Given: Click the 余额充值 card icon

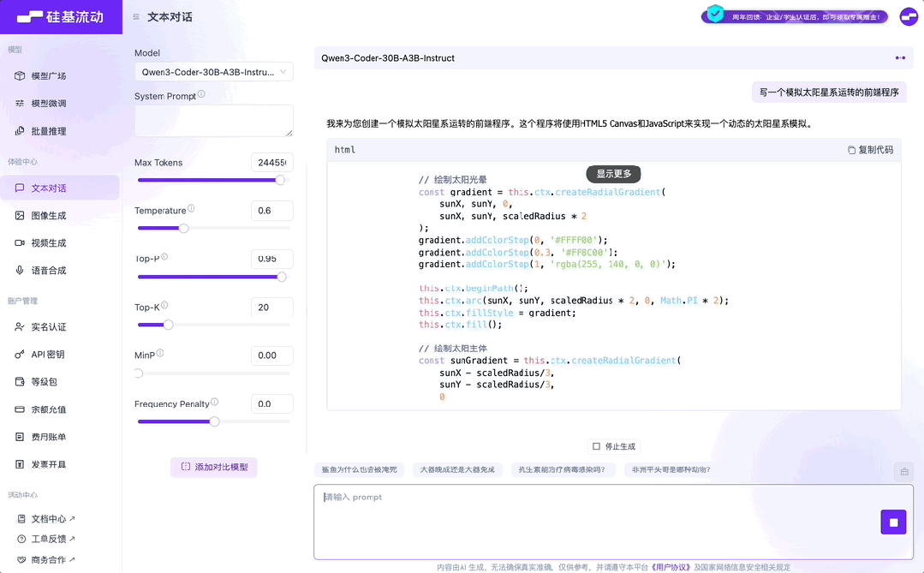Looking at the screenshot, I should [20, 409].
